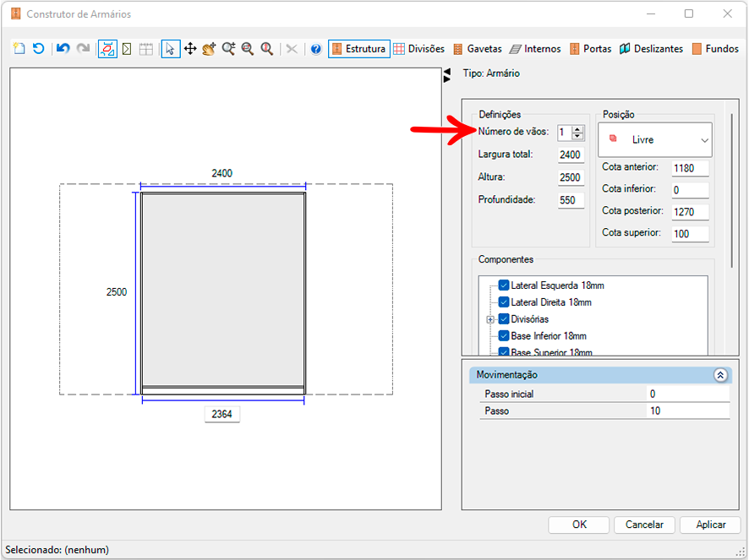Screen dimensions: 749x560
Task: Disable the Base Inferior 18mm checkbox
Action: click(504, 335)
